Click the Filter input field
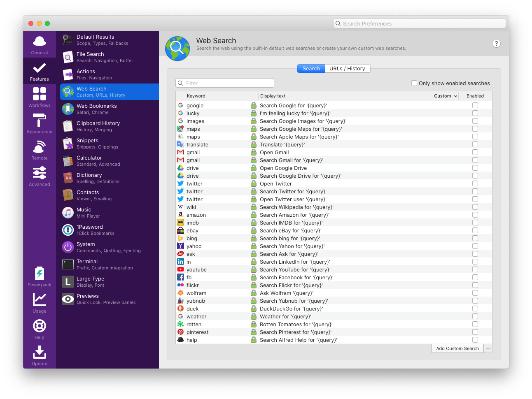This screenshot has height=399, width=532. (x=225, y=83)
